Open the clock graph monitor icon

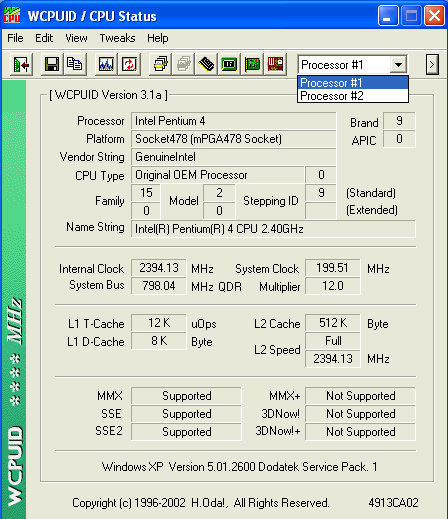click(106, 64)
